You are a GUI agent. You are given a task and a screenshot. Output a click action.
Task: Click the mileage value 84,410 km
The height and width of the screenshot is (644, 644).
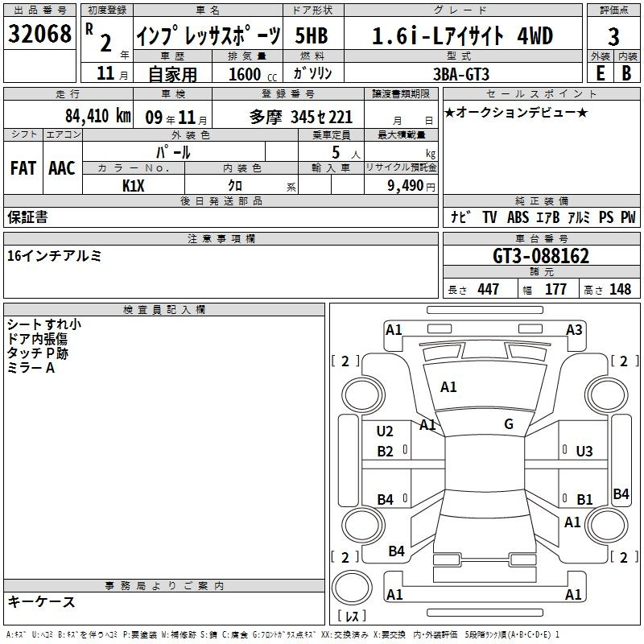click(x=98, y=116)
